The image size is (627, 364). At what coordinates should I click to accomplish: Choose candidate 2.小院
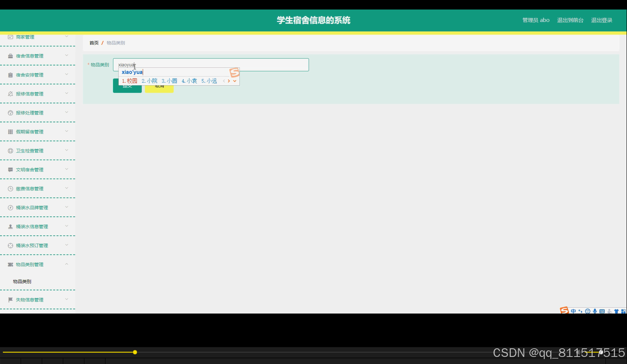149,81
